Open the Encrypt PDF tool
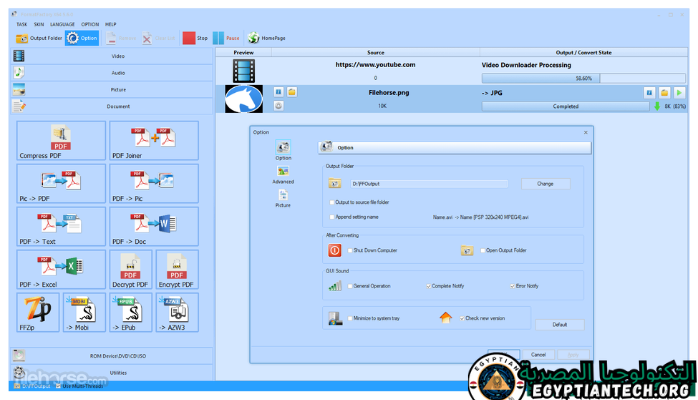Image resolution: width=698 pixels, height=400 pixels. (177, 270)
